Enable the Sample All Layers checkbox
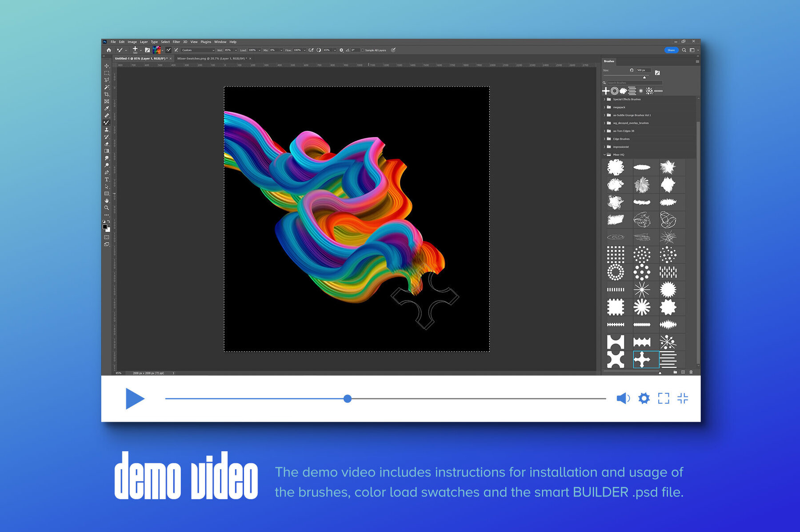The width and height of the screenshot is (800, 532). [363, 50]
